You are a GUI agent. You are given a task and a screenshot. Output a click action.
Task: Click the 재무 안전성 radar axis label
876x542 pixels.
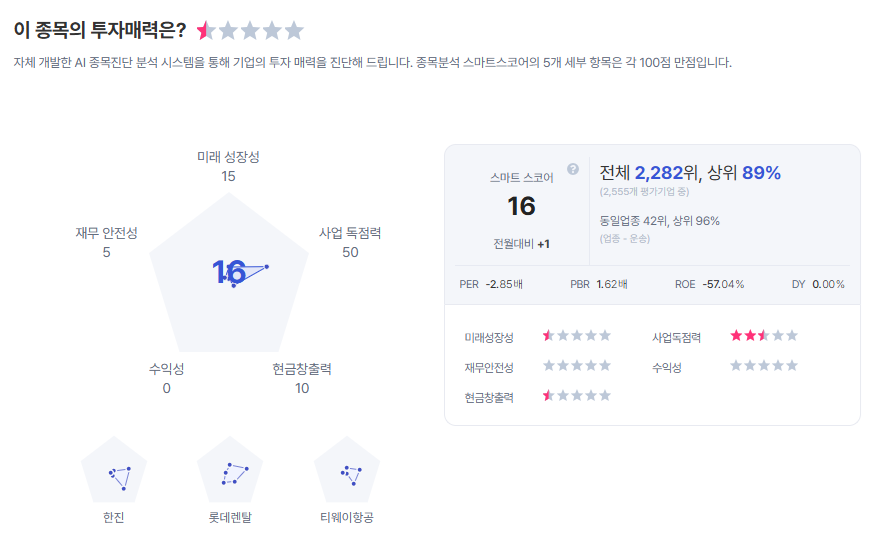pos(106,233)
